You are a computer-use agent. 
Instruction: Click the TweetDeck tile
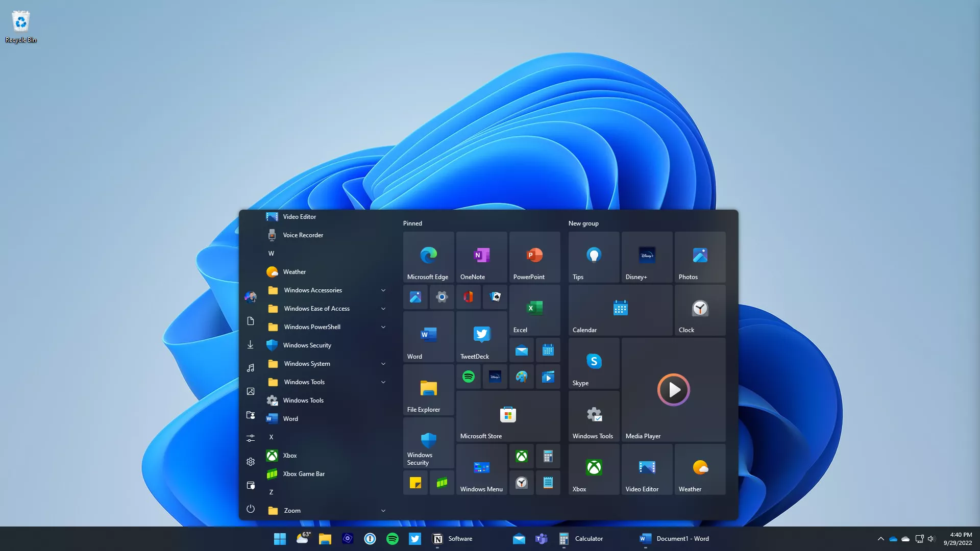(481, 337)
